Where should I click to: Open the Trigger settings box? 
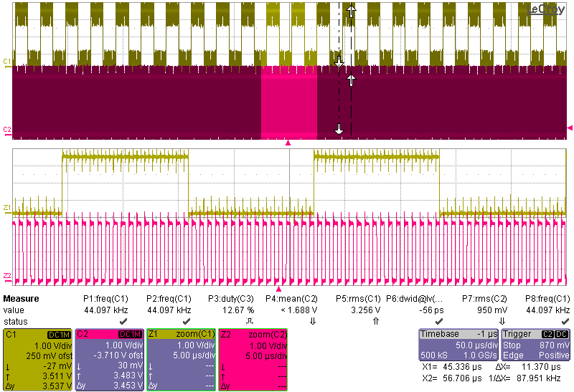coord(536,345)
